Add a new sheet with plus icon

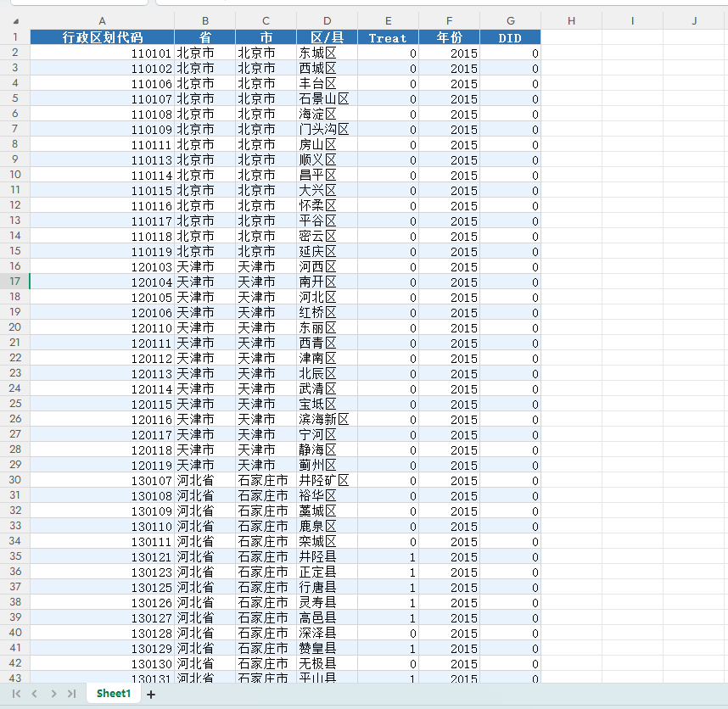click(x=151, y=695)
